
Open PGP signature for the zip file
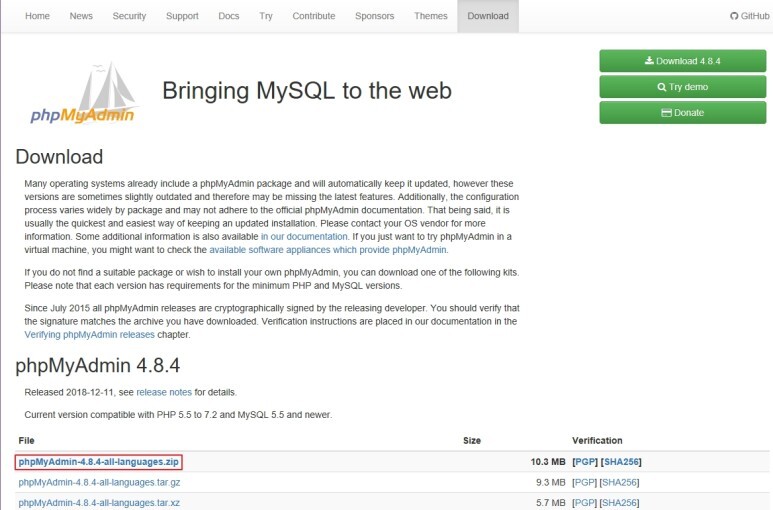[x=585, y=462]
